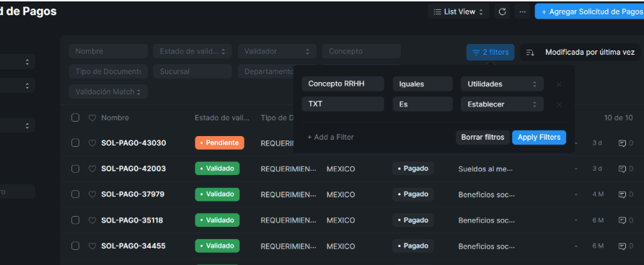Click the refresh list icon
644x265 pixels.
tap(502, 12)
